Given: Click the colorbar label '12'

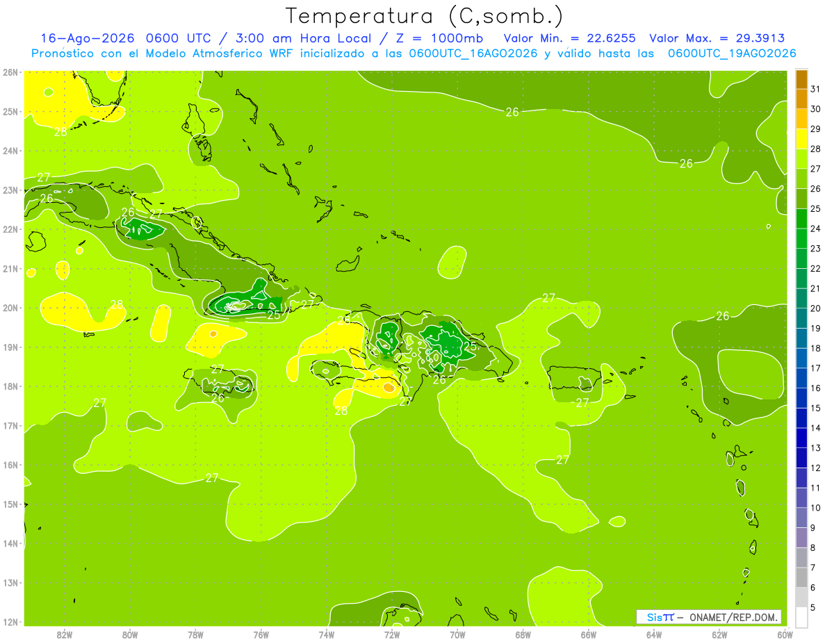Looking at the screenshot, I should tap(816, 468).
